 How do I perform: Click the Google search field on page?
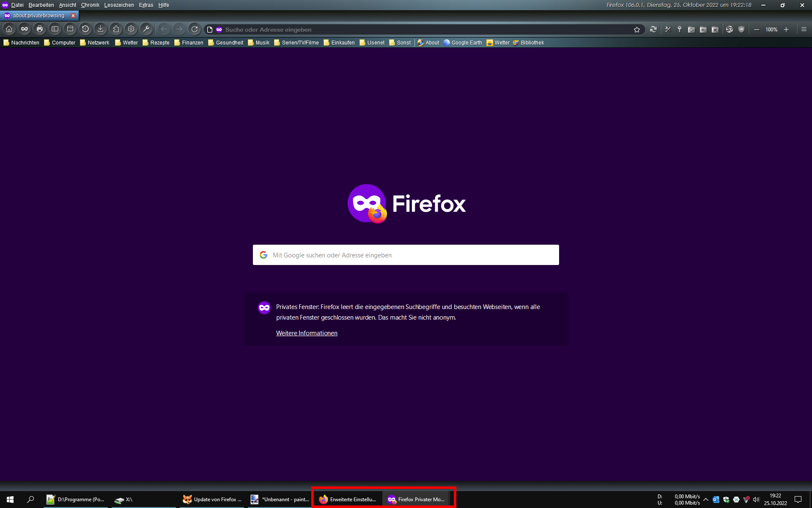click(x=406, y=255)
